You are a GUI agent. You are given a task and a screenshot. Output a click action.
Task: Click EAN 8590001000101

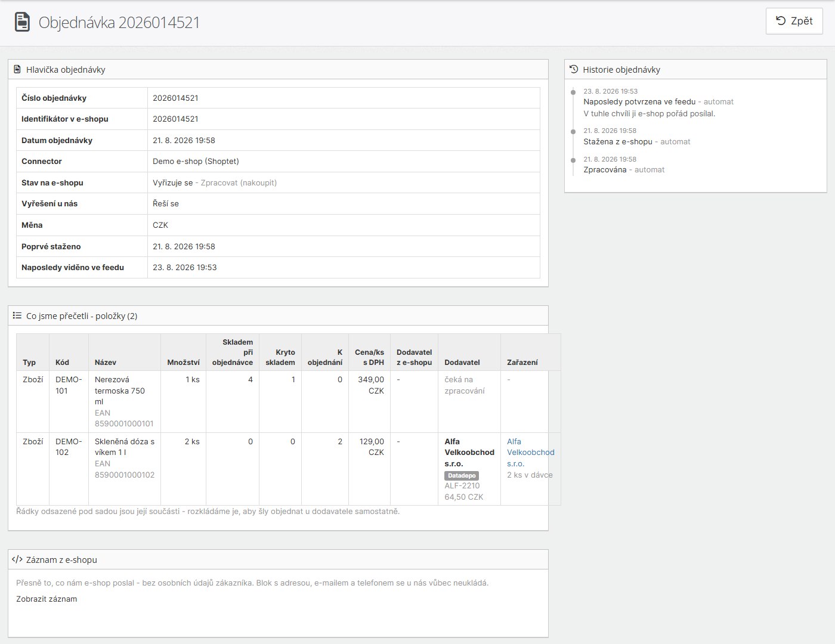[x=124, y=418]
